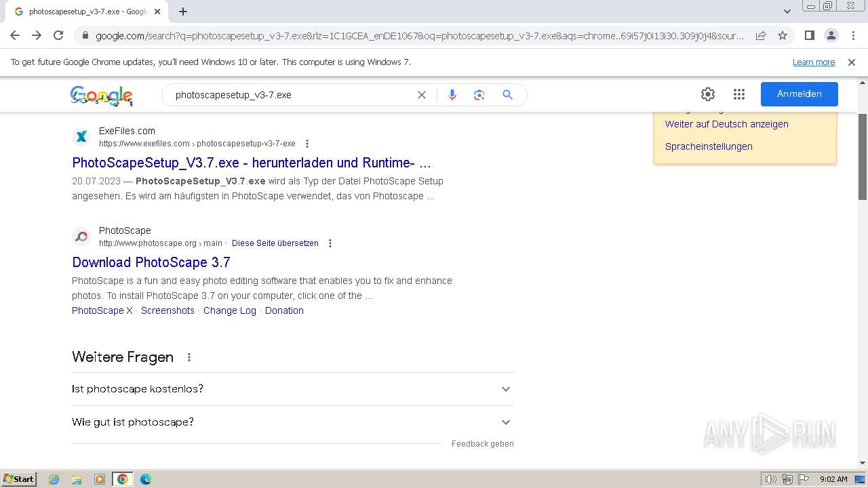868x488 pixels.
Task: Open the tab search dropdown arrow
Action: point(787,12)
